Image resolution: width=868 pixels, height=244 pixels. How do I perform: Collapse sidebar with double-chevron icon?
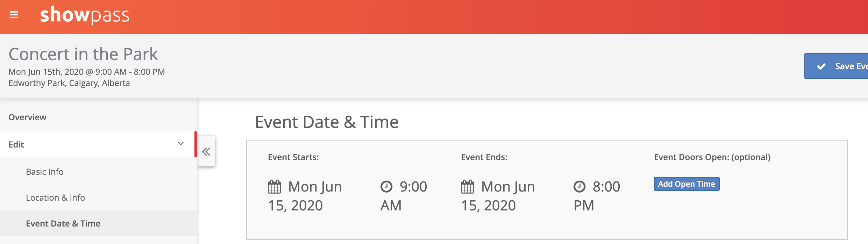pos(206,151)
